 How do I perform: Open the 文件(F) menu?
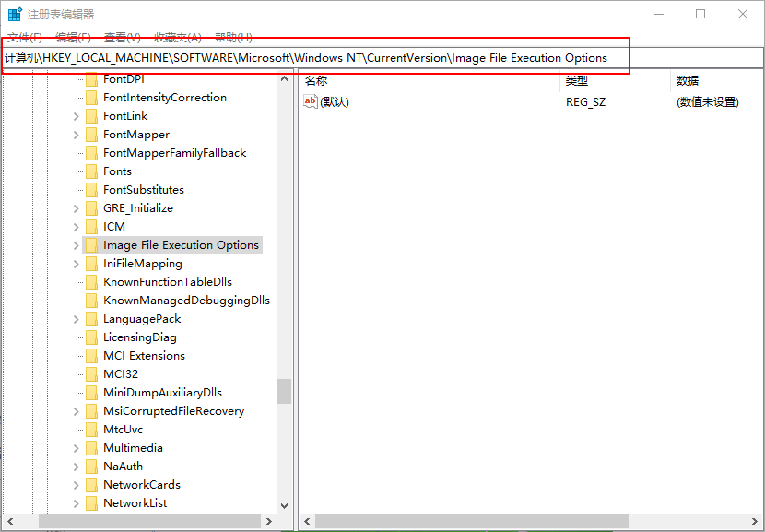pos(25,37)
